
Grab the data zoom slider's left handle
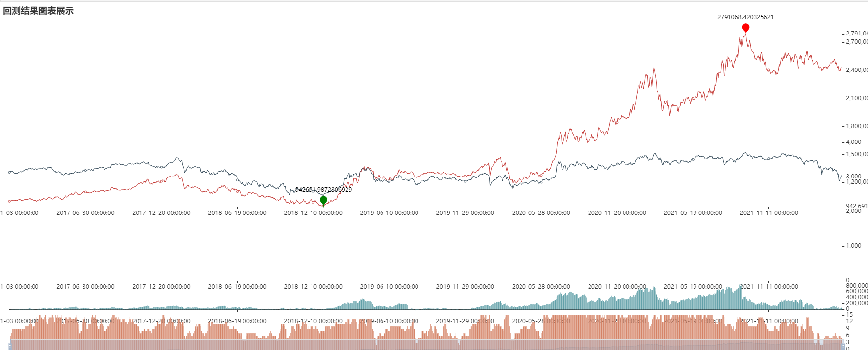click(10, 346)
